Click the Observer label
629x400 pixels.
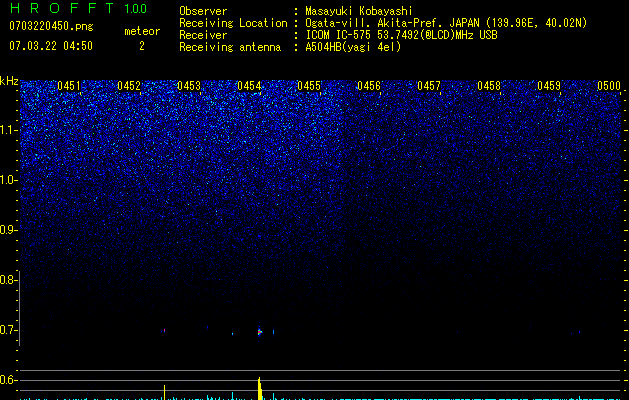pos(203,11)
